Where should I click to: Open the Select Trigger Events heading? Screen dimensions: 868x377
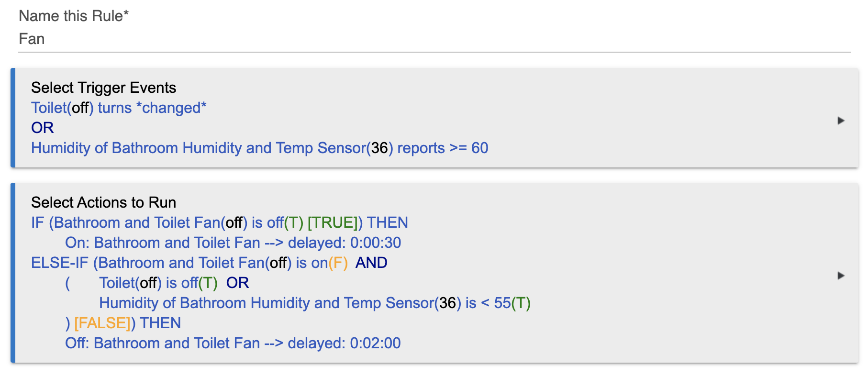pos(103,88)
